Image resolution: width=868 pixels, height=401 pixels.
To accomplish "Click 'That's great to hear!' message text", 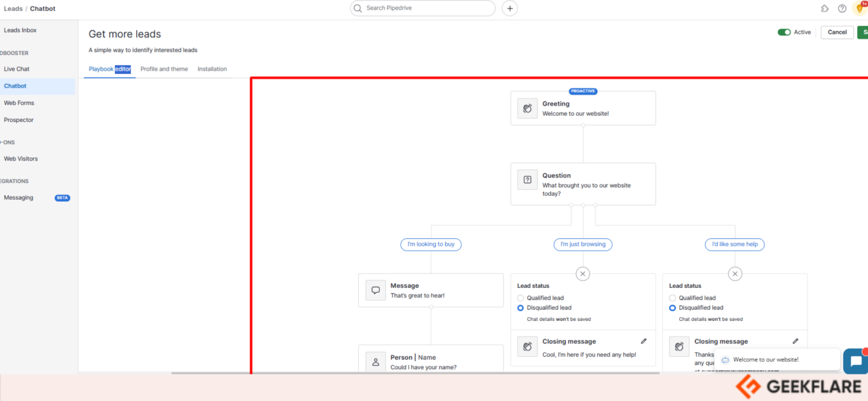I will (418, 296).
